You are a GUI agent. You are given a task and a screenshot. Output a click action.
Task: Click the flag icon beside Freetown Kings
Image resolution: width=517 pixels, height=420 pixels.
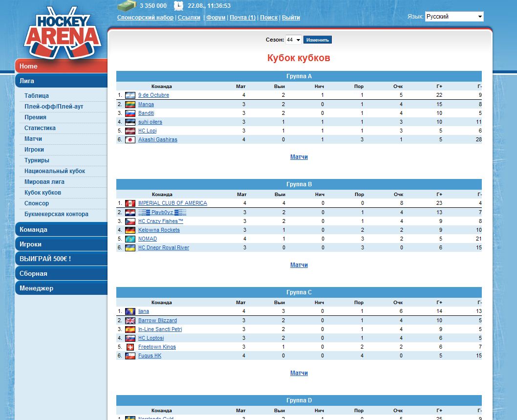click(x=130, y=347)
